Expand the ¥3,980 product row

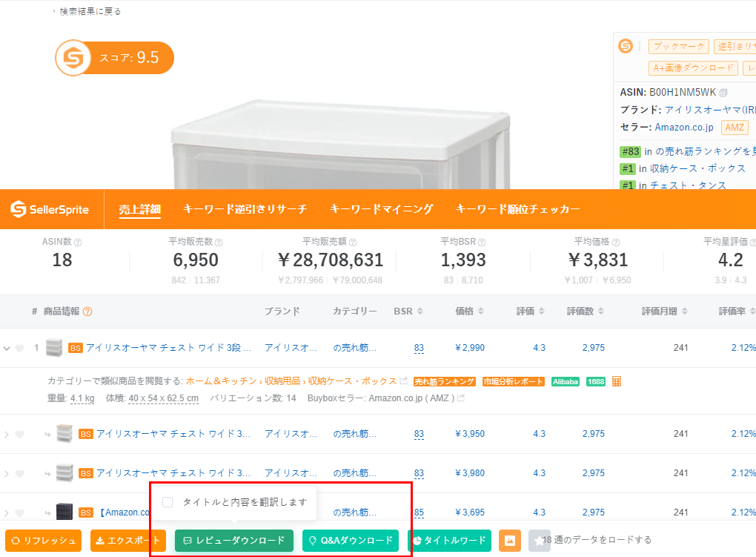[x=6, y=473]
